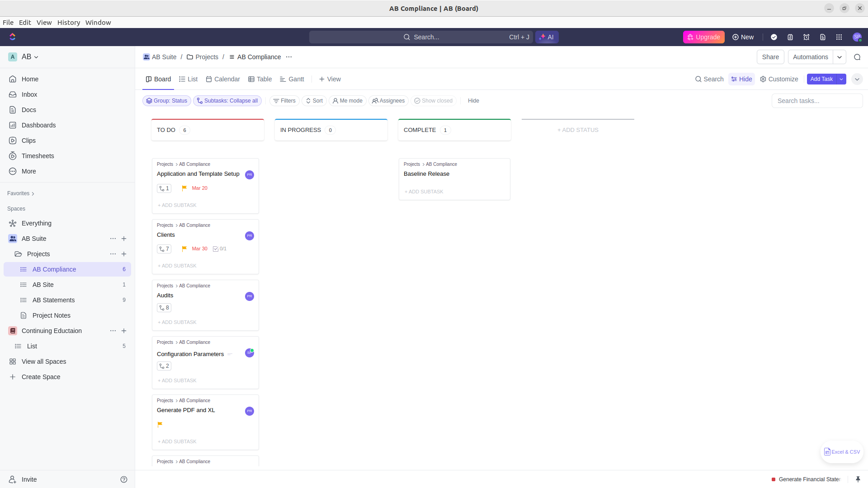The width and height of the screenshot is (868, 488).
Task: Expand the Favorites section
Action: [20, 193]
